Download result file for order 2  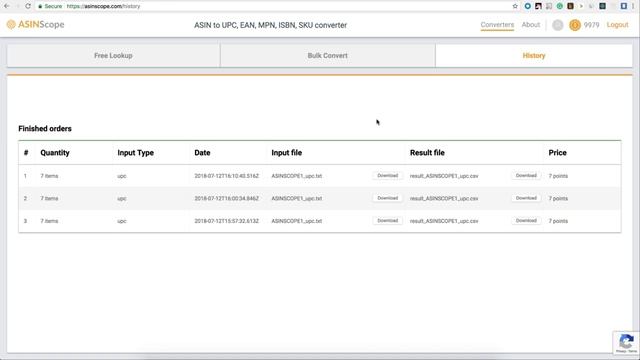tap(526, 198)
